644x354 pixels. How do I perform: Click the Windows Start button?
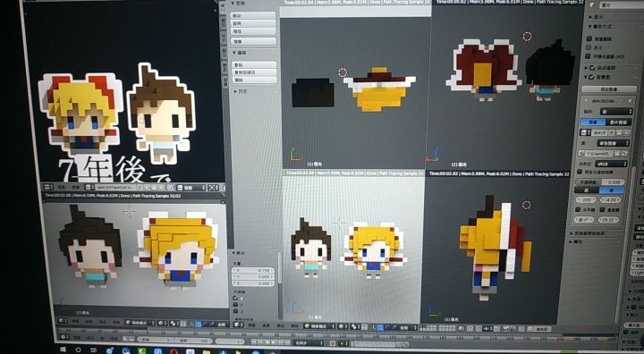[64, 350]
